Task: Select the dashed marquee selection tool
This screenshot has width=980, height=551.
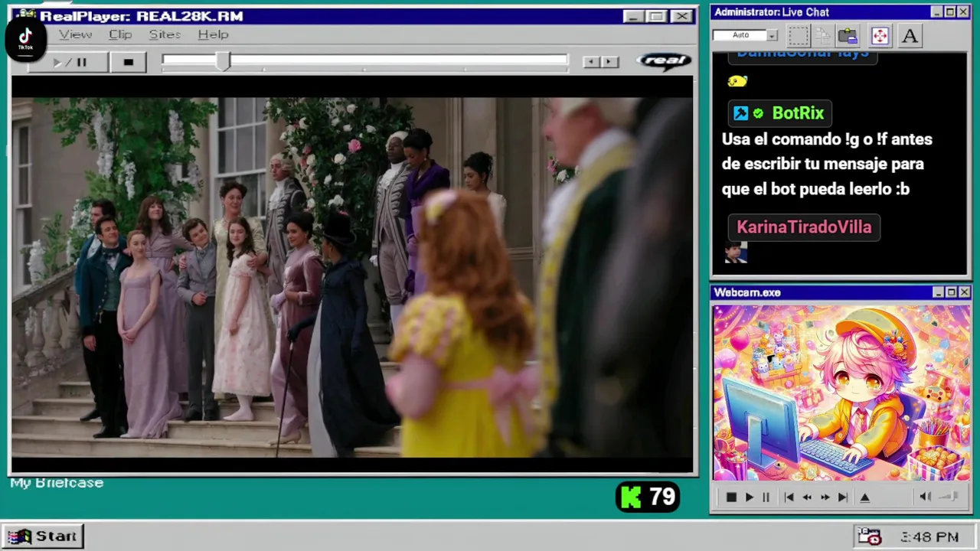Action: tap(799, 36)
